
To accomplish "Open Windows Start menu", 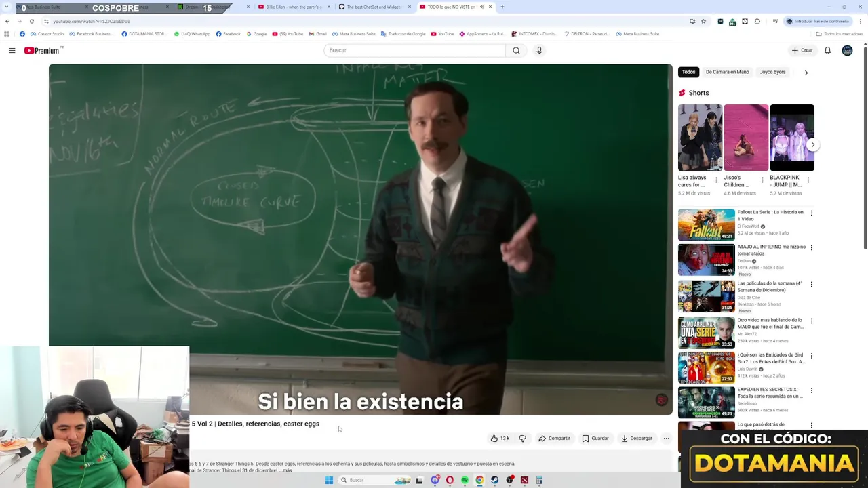I will [x=329, y=480].
